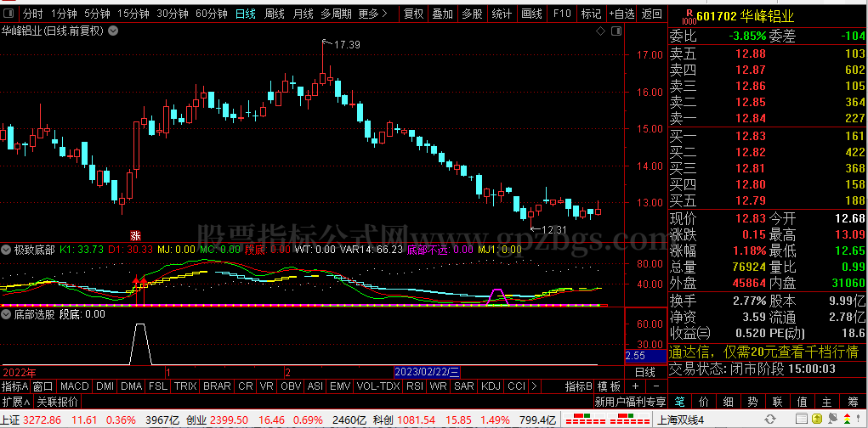Select the 30分钟 period
The image size is (868, 428).
coord(173,14)
